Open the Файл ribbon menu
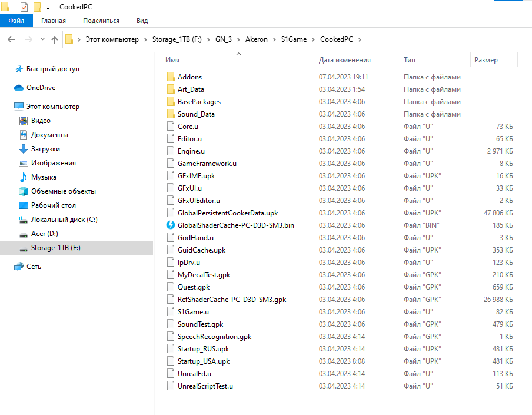Viewport: 532px width, 415px height. click(16, 21)
